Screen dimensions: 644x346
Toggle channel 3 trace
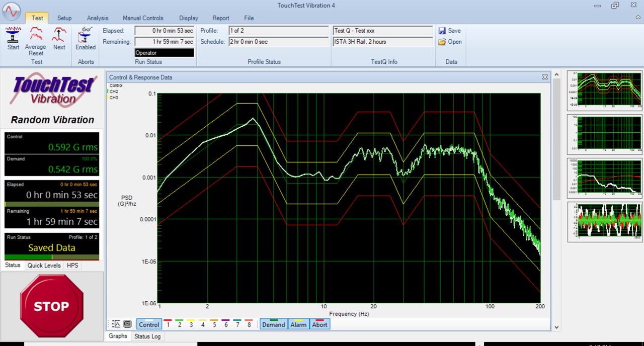click(x=191, y=324)
